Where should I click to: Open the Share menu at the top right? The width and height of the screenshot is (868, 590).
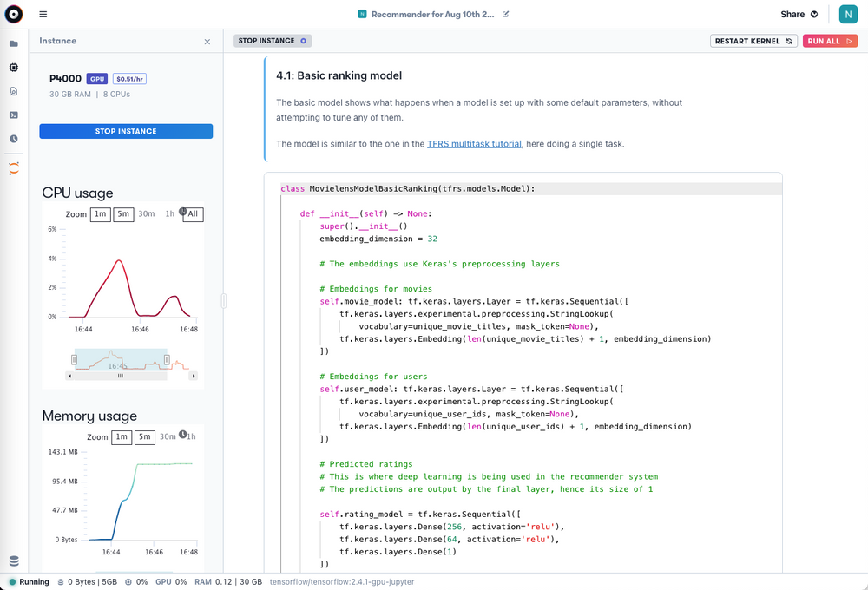click(x=795, y=14)
